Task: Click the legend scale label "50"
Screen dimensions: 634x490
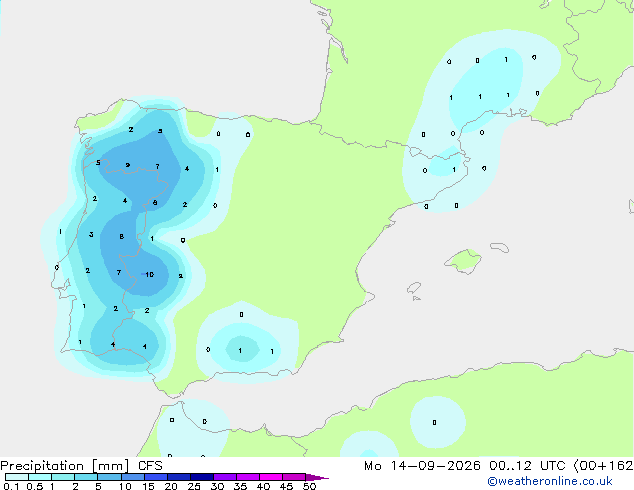Action: (x=309, y=486)
